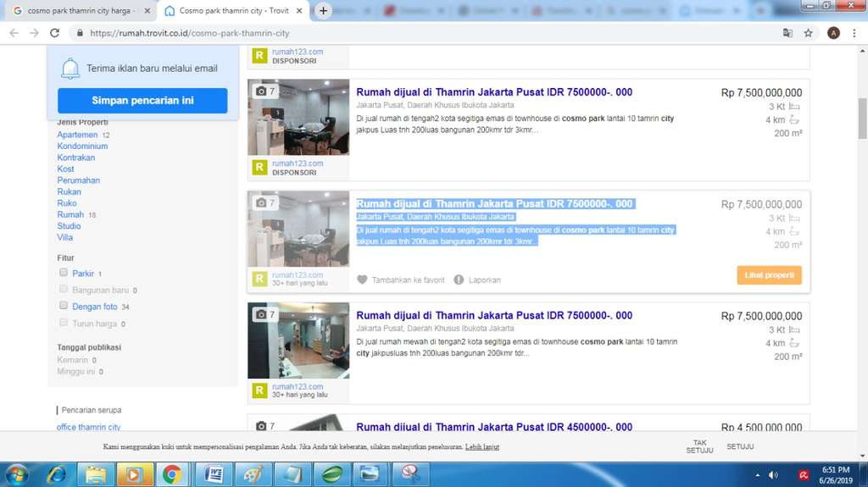Bookmark this page with the star icon

809,33
